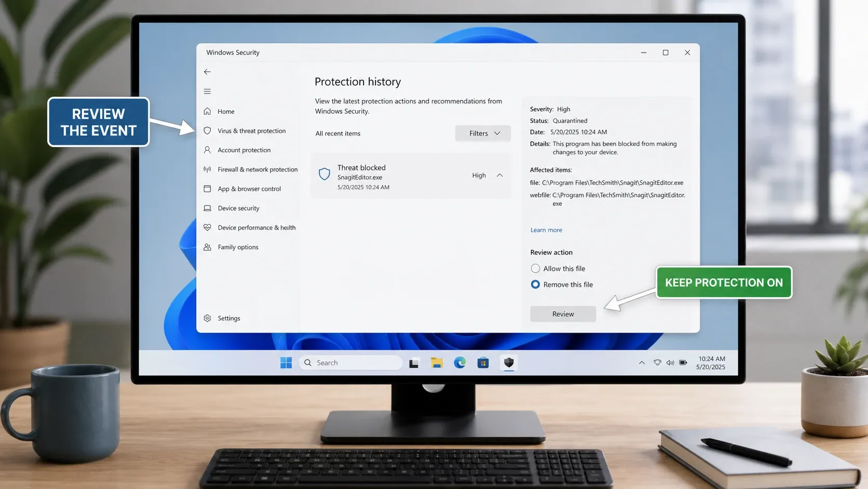868x489 pixels.
Task: Open the hamburger navigation menu
Action: pyautogui.click(x=207, y=91)
